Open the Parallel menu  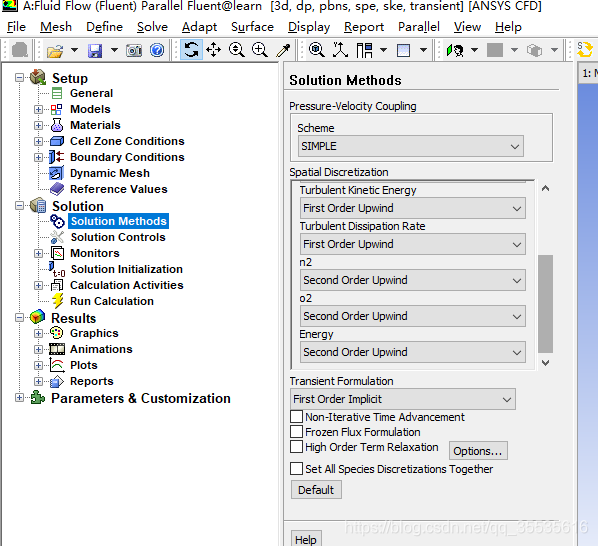(419, 27)
